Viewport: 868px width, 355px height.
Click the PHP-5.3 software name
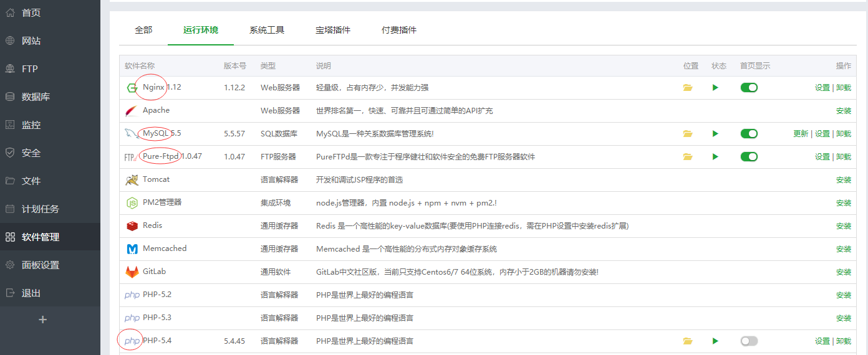coord(157,318)
